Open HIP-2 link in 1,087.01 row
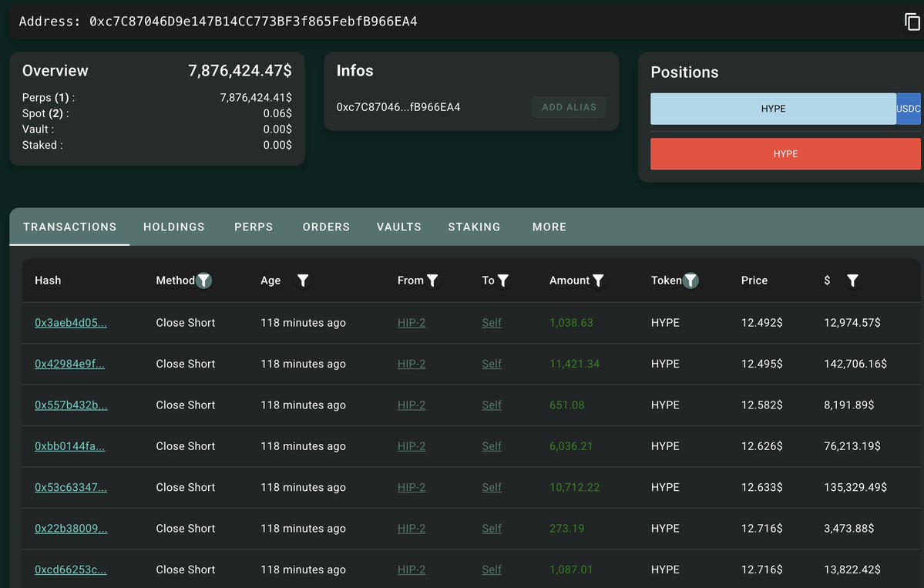Screen dimensions: 924x588 [x=412, y=570]
